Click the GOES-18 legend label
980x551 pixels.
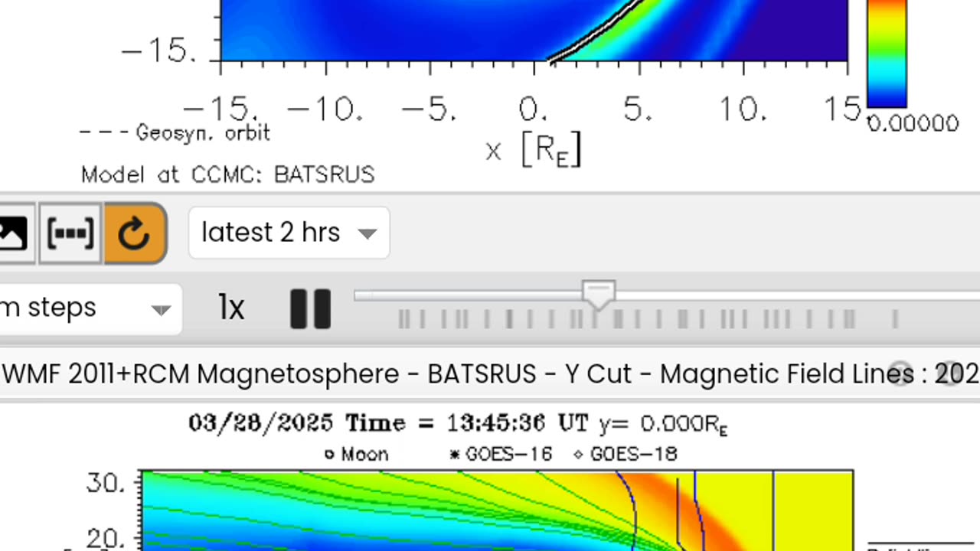(633, 454)
